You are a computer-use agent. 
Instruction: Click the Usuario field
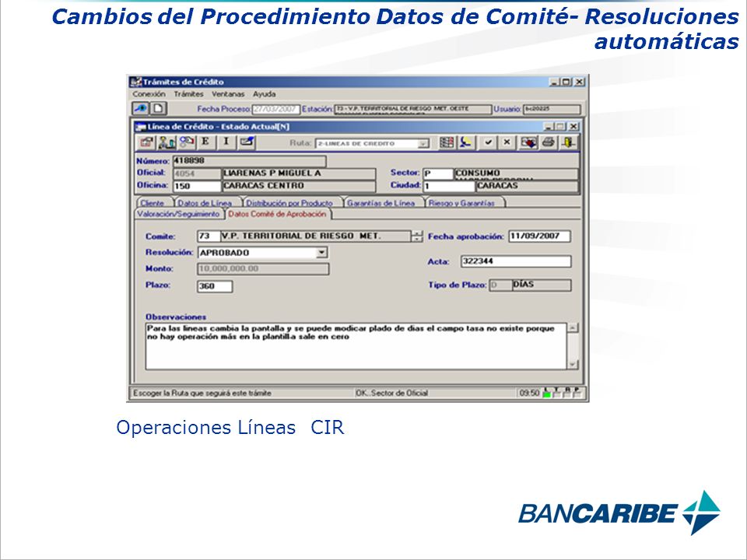point(552,109)
